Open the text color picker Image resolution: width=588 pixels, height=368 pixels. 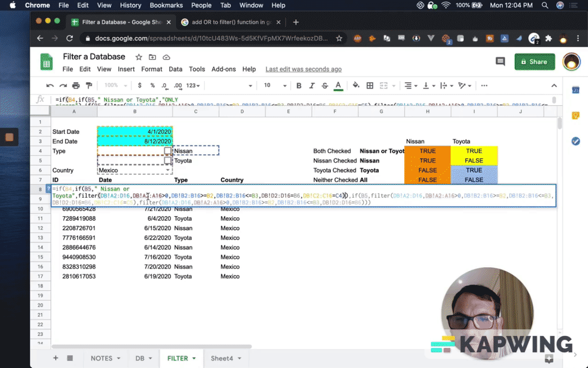pyautogui.click(x=339, y=86)
